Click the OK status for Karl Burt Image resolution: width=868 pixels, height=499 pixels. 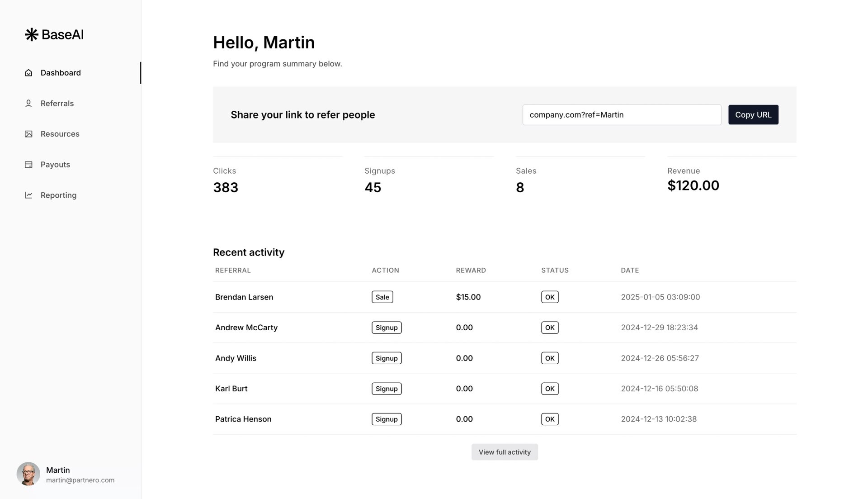[550, 389]
